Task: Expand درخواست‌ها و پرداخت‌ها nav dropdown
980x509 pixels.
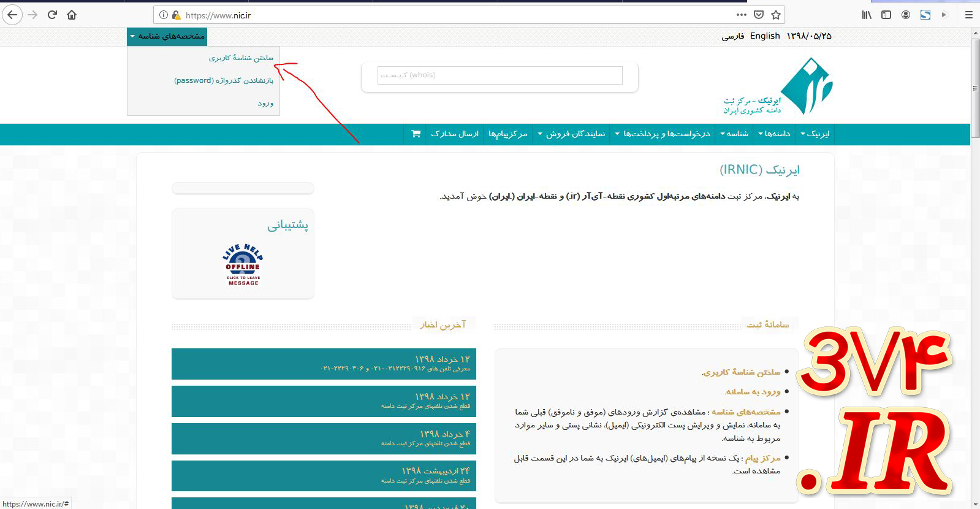Action: tap(663, 134)
